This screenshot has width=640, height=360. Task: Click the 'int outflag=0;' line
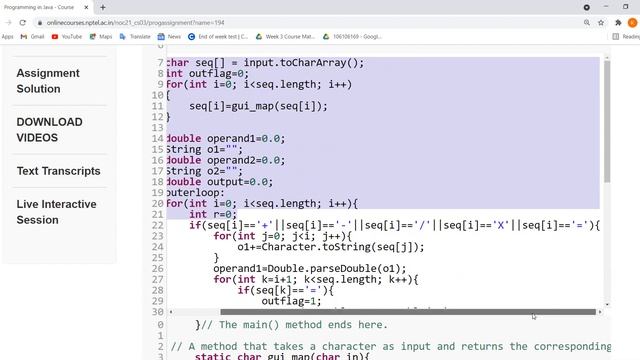click(207, 73)
